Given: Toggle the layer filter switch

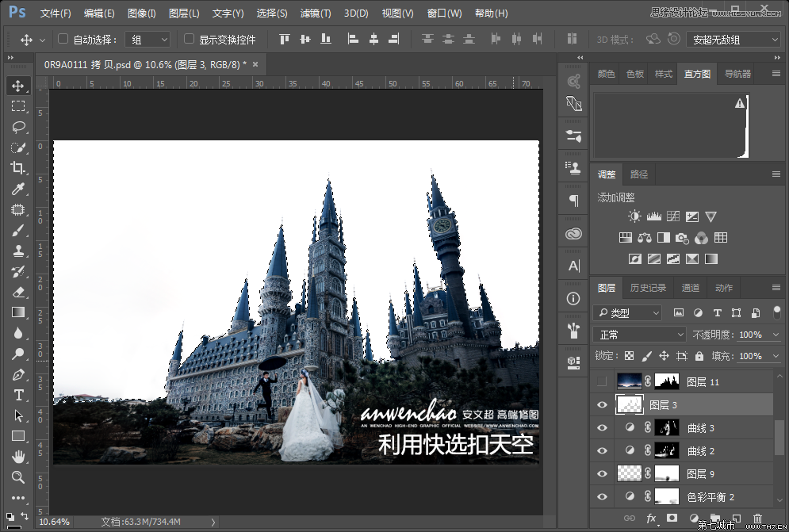Looking at the screenshot, I should click(x=777, y=312).
